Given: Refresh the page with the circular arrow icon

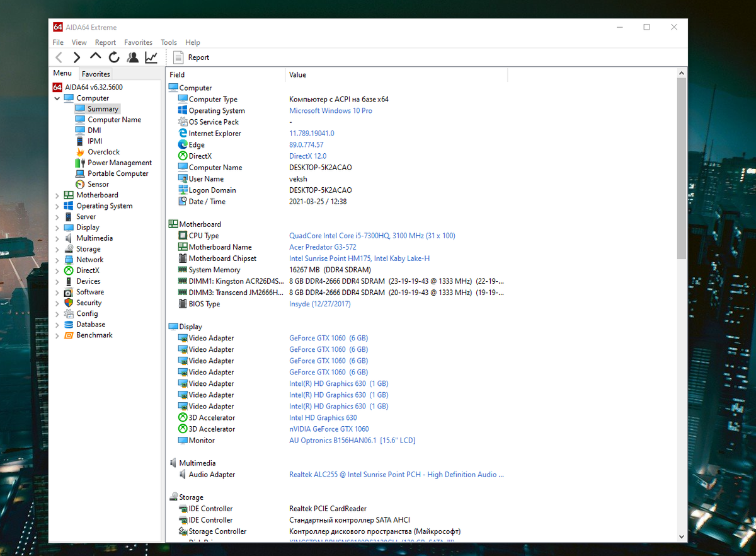Looking at the screenshot, I should point(114,57).
